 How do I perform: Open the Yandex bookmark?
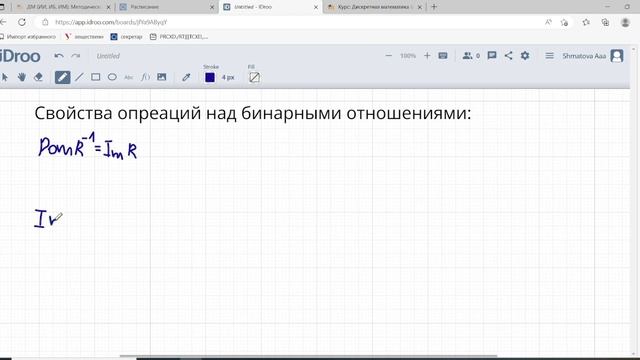coord(84,37)
